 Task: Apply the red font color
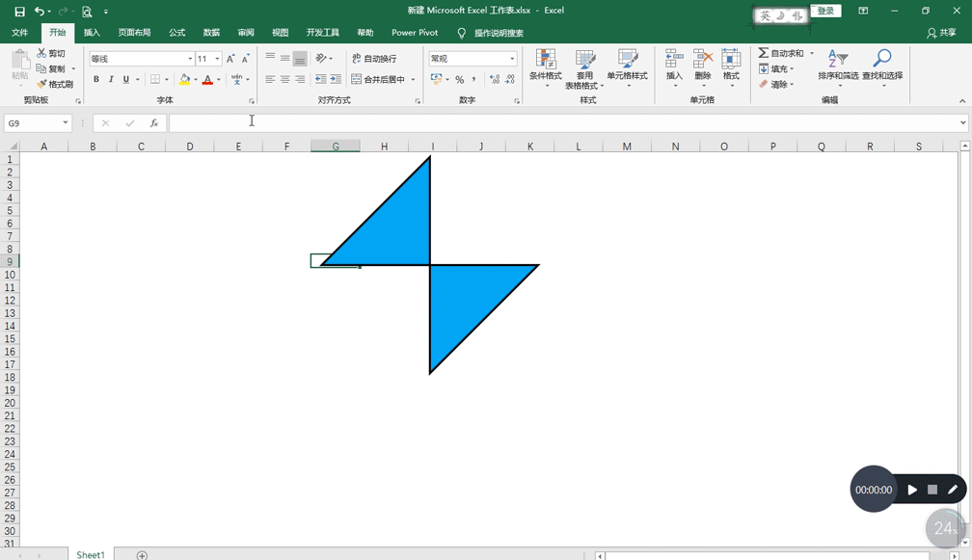click(207, 79)
